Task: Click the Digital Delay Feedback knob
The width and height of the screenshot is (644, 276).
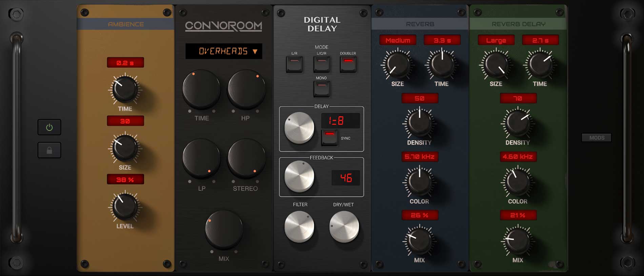Action: pyautogui.click(x=299, y=176)
